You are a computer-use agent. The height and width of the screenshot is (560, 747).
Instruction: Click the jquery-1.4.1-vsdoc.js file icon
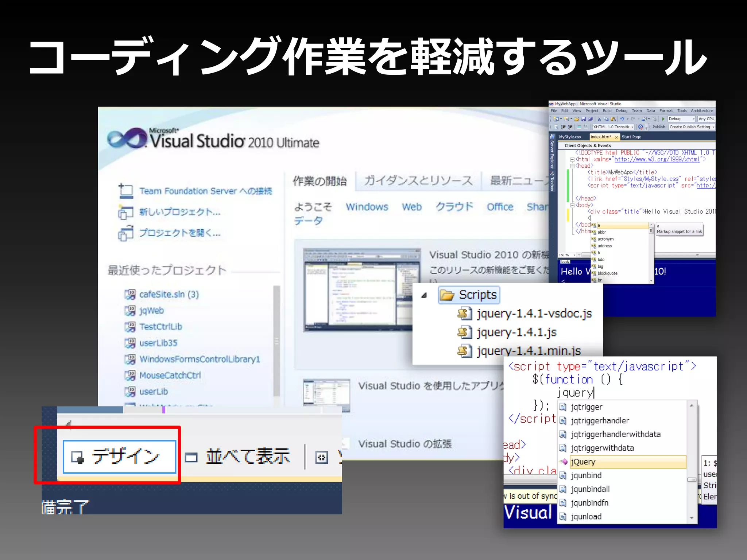point(465,314)
